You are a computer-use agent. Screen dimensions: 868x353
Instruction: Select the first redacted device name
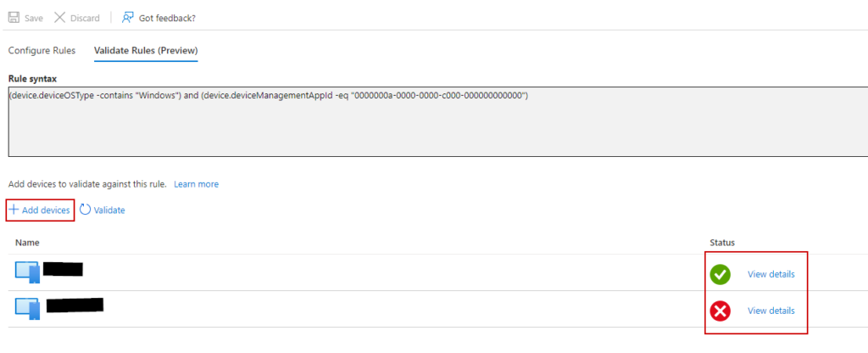[63, 270]
